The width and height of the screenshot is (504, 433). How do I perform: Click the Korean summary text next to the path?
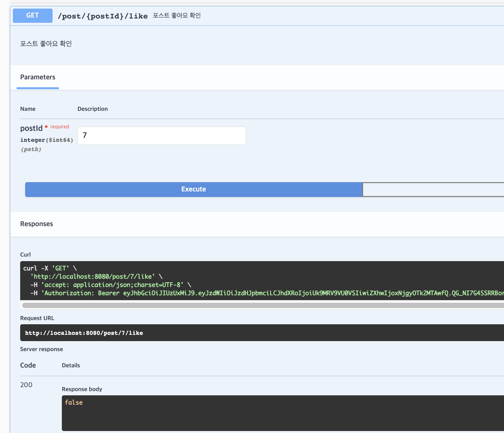(x=177, y=16)
